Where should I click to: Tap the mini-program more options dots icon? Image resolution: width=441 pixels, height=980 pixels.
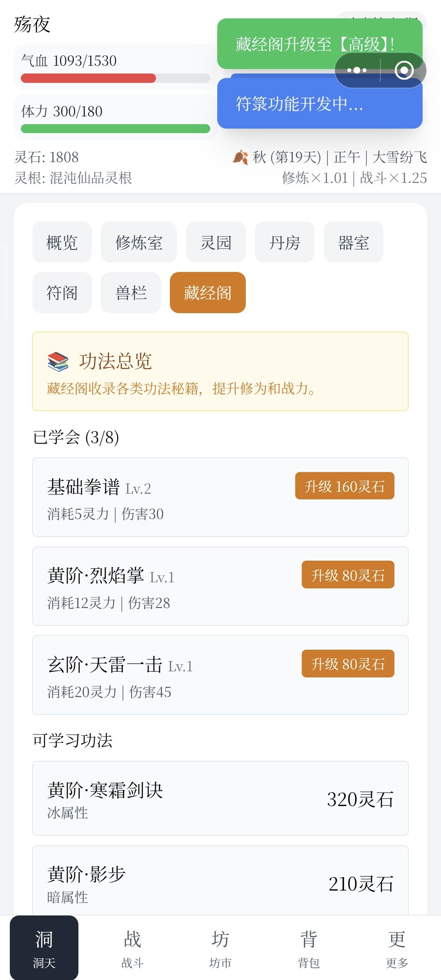(357, 70)
